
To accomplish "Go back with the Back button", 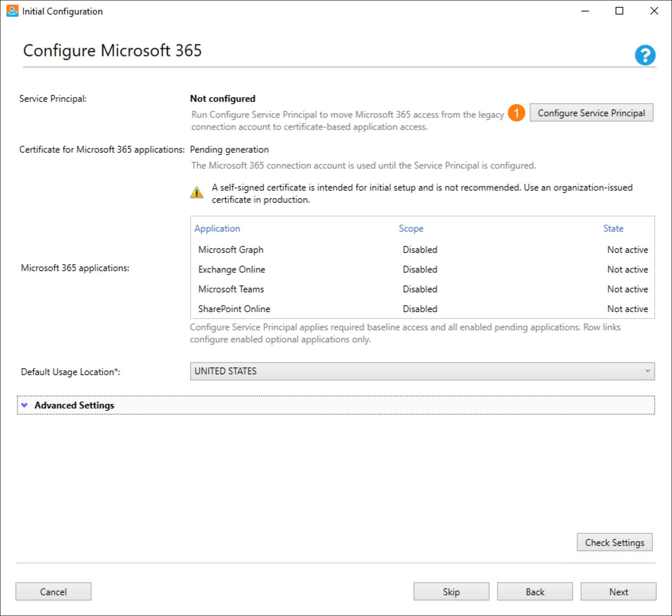I will click(x=535, y=592).
